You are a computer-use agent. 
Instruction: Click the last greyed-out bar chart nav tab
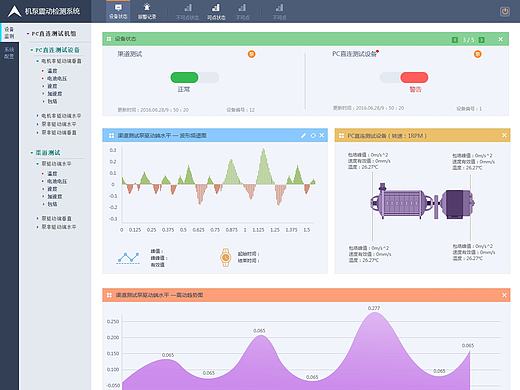point(279,11)
